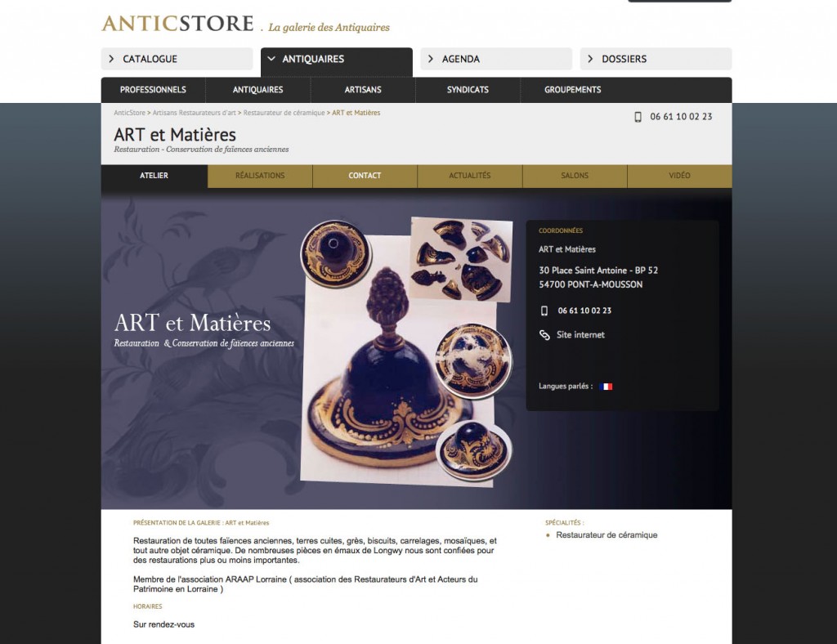Viewport: 837px width, 644px height.
Task: Follow the Restaurateur de céramique breadcrumb link
Action: click(x=284, y=113)
